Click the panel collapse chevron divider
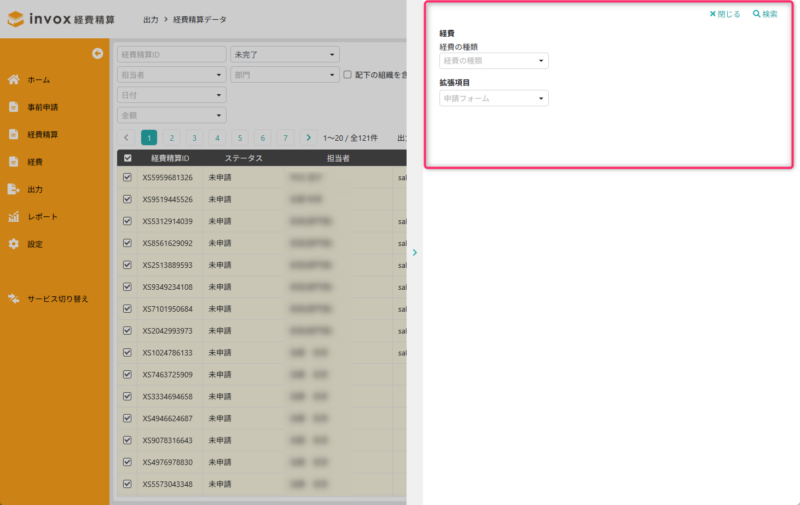This screenshot has height=505, width=800. [x=415, y=252]
